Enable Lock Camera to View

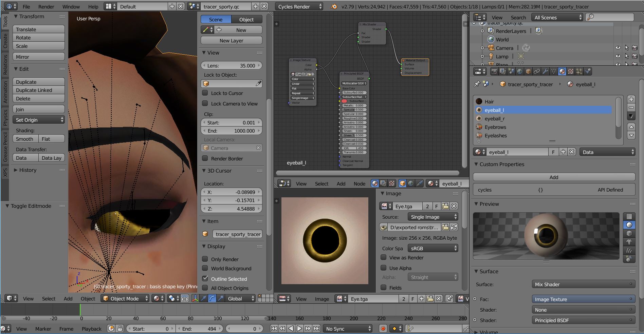205,103
